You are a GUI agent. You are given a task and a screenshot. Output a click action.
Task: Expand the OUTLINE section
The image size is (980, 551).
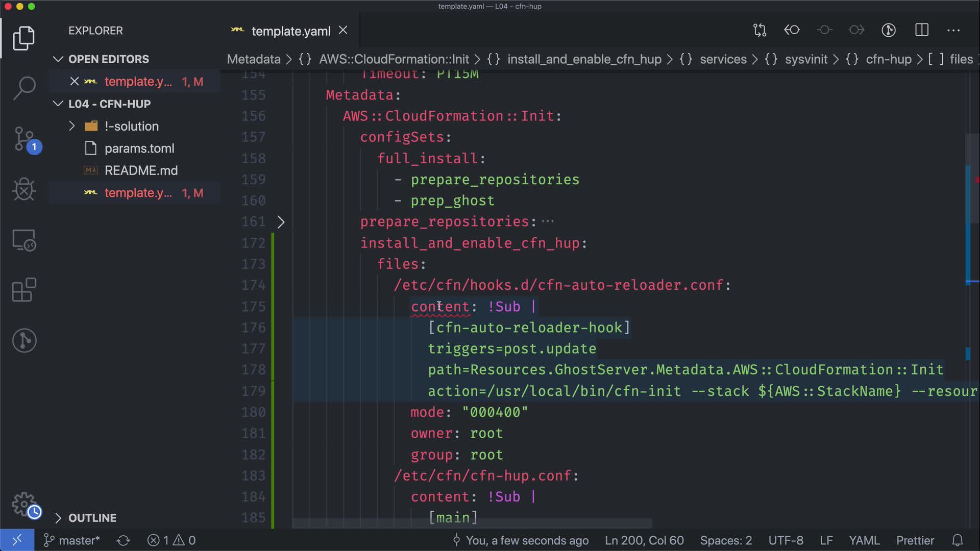coord(58,518)
